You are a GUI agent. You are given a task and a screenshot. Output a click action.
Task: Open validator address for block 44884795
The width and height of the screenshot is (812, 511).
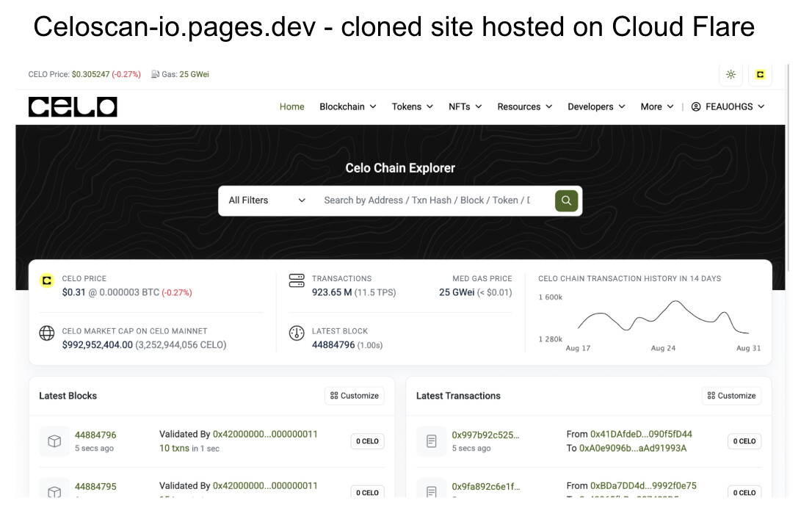(265, 485)
